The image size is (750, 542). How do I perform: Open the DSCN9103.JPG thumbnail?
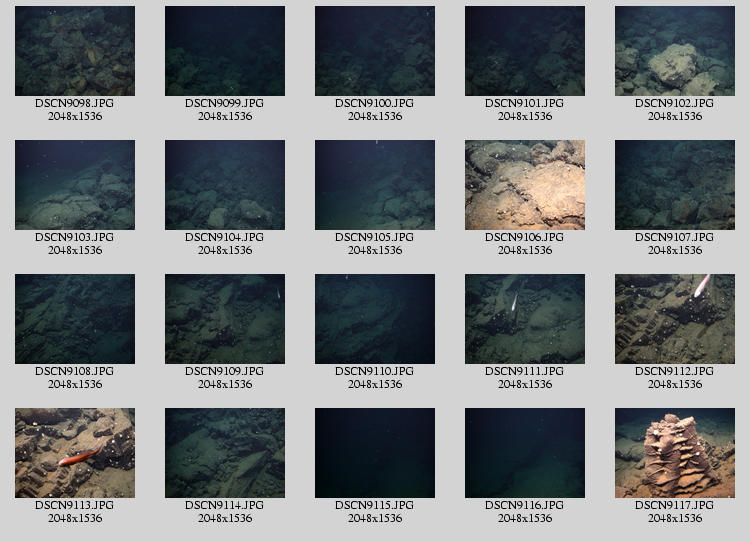click(75, 185)
